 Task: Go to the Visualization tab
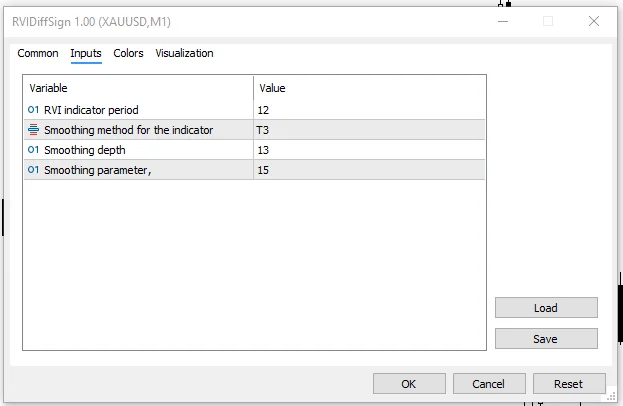click(184, 53)
